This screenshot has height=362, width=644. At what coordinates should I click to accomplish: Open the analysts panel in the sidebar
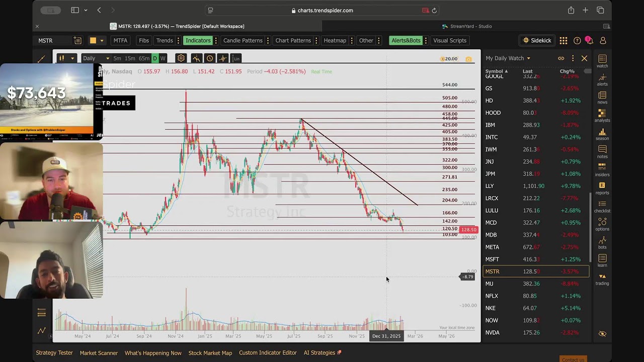(x=602, y=116)
